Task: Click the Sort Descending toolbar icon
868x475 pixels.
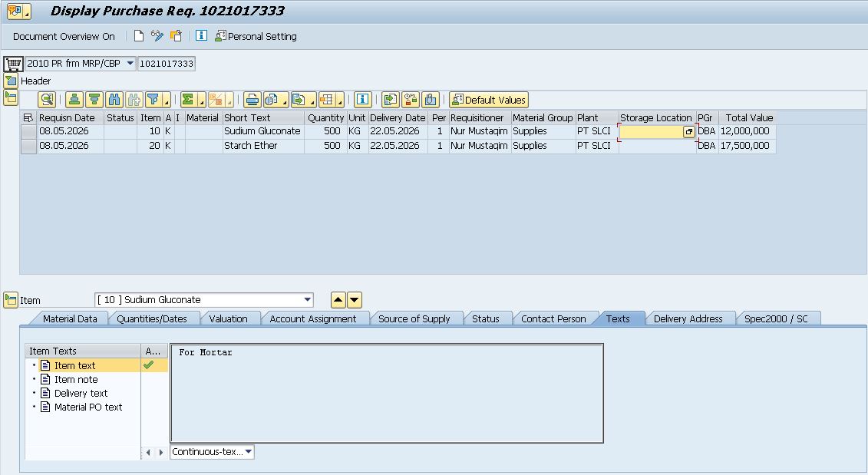Action: pyautogui.click(x=94, y=100)
